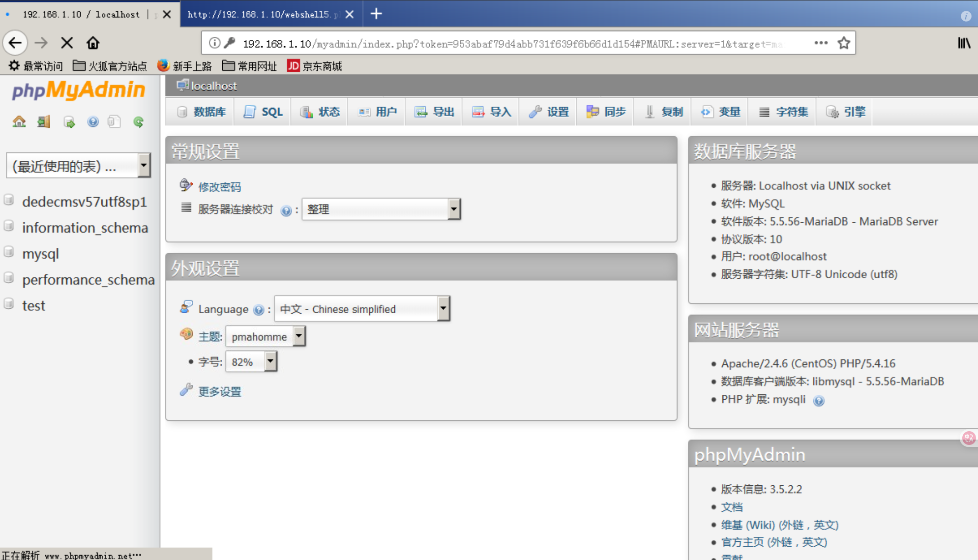Open the 文档 documentation link
978x560 pixels.
pos(732,507)
